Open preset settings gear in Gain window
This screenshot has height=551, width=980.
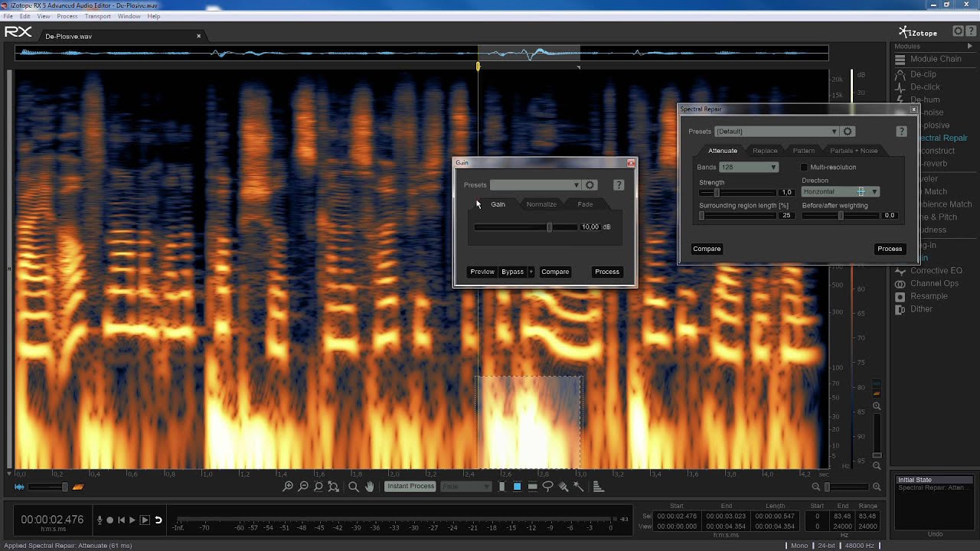point(590,185)
